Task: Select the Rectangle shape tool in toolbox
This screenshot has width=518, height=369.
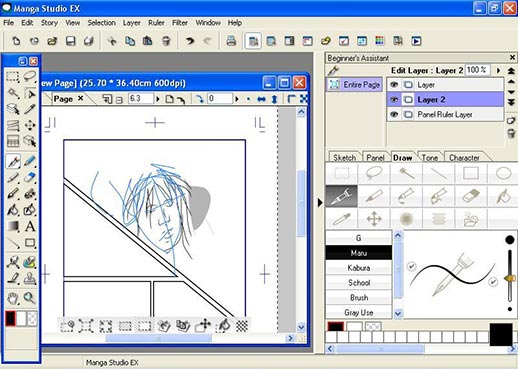Action: [30, 243]
